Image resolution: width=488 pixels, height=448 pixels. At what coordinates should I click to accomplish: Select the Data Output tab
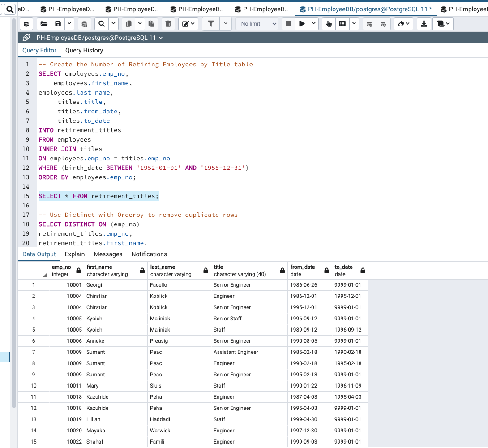coord(39,254)
